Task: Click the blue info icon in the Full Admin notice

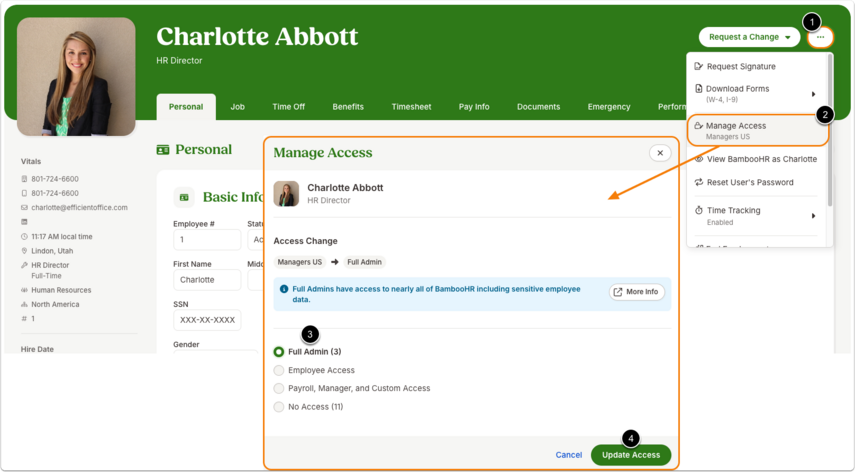Action: click(284, 289)
